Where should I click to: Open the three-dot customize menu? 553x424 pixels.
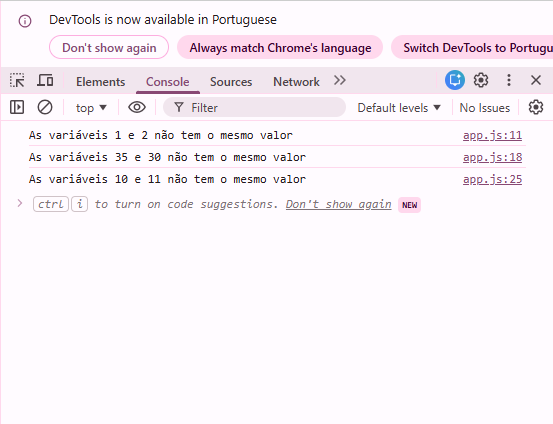pyautogui.click(x=509, y=80)
